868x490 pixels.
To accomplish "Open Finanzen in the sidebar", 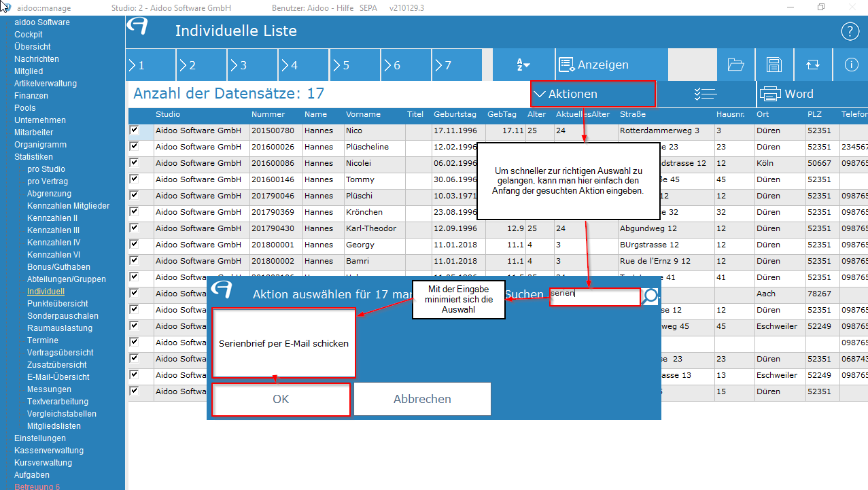I will (x=31, y=96).
